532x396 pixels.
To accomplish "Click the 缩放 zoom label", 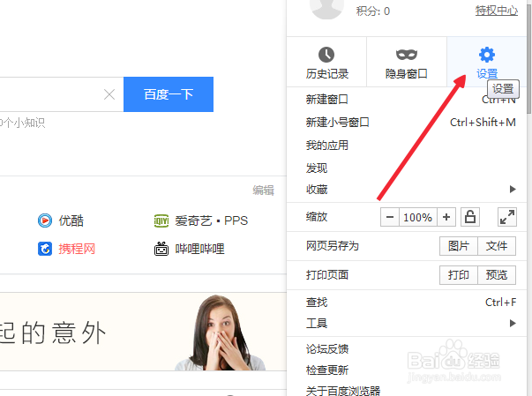I will tap(317, 217).
